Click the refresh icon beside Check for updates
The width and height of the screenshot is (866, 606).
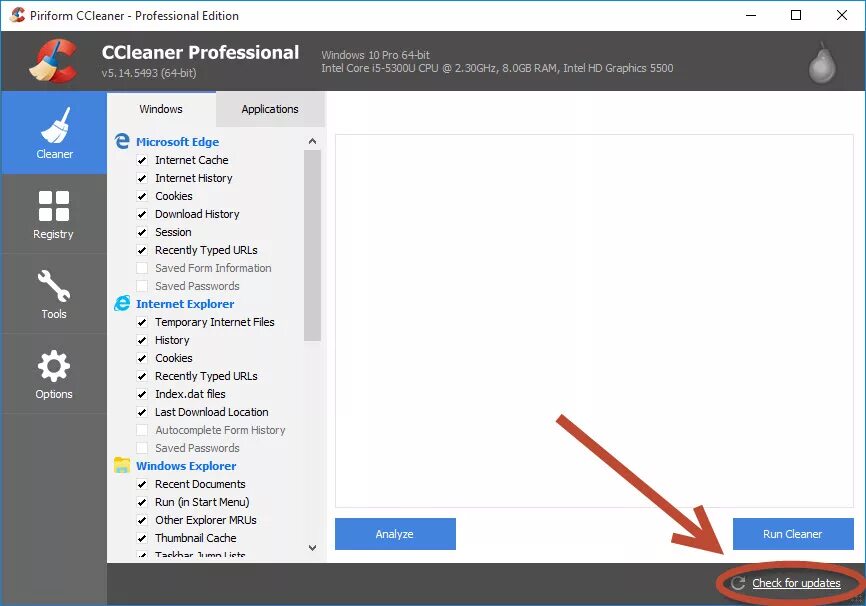[x=738, y=583]
